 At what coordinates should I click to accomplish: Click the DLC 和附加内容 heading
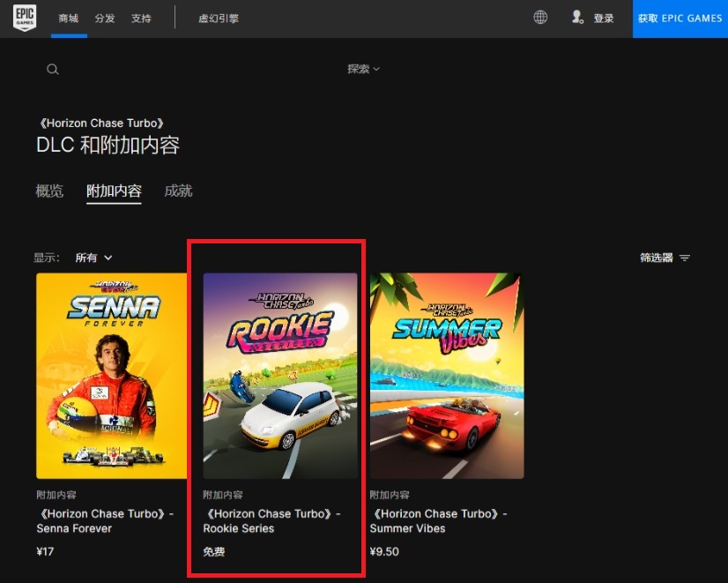point(108,146)
